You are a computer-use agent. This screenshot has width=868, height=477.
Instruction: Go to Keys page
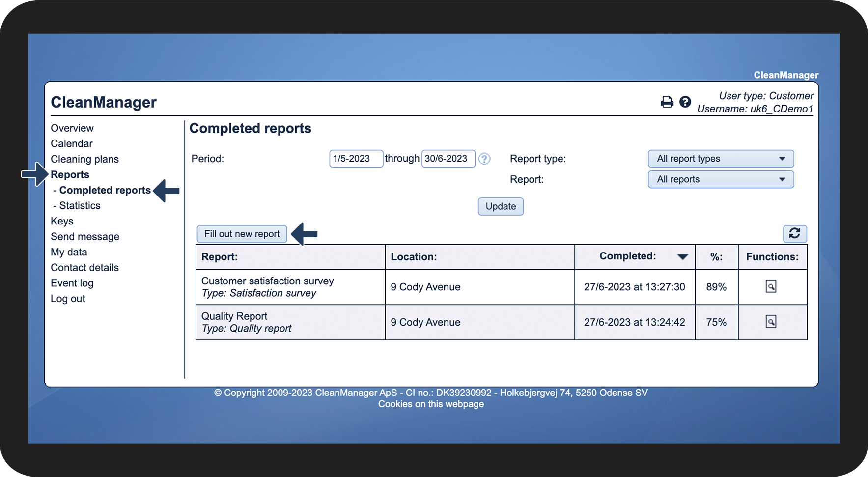62,221
